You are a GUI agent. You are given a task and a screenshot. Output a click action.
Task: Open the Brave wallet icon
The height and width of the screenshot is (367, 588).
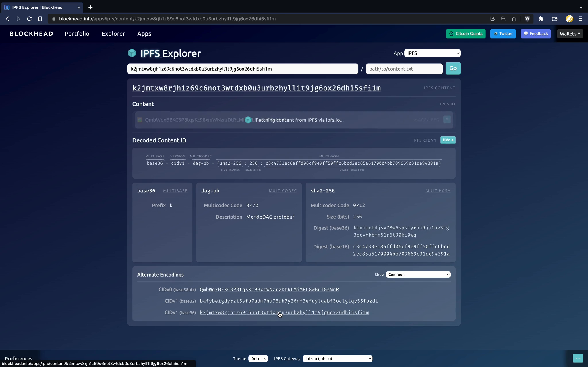(x=555, y=19)
